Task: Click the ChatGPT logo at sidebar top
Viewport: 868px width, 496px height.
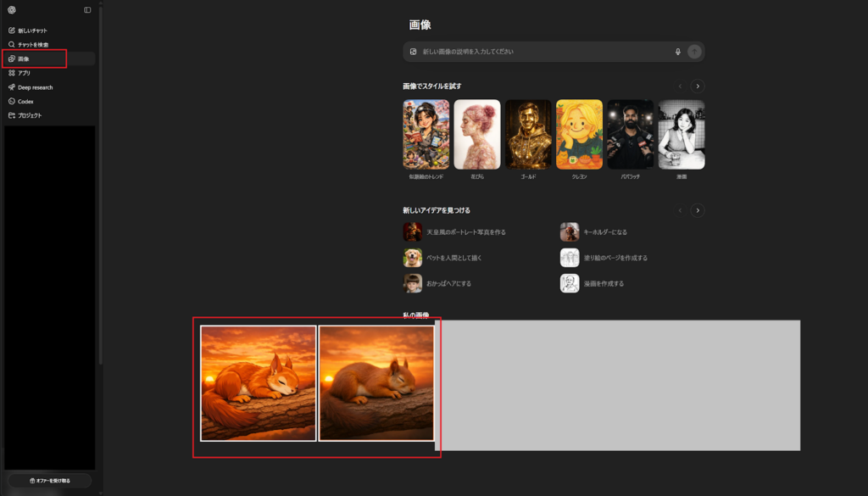Action: click(x=12, y=9)
